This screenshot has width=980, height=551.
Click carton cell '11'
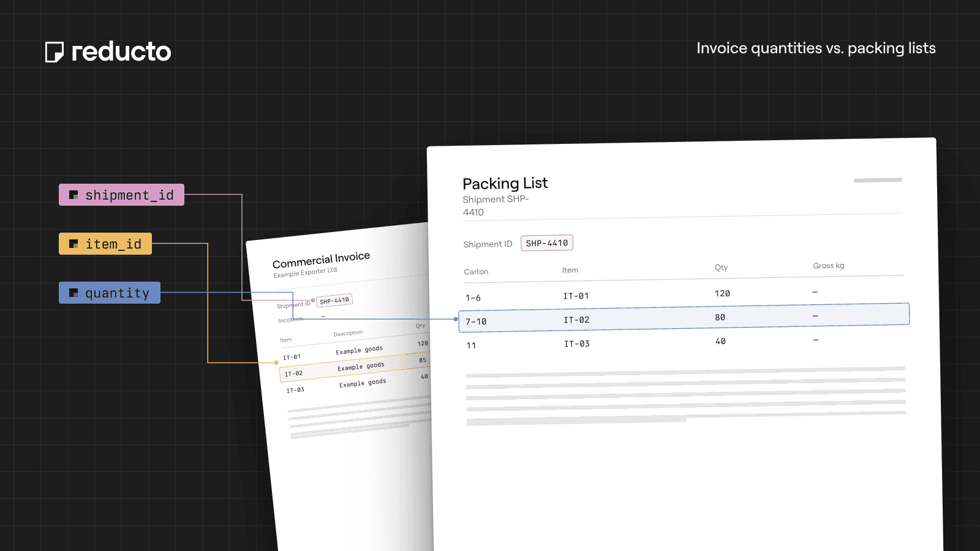(471, 346)
